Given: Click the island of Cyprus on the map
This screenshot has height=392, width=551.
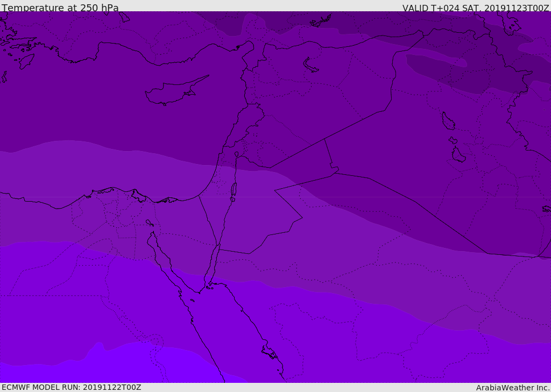Looking at the screenshot, I should [x=176, y=91].
